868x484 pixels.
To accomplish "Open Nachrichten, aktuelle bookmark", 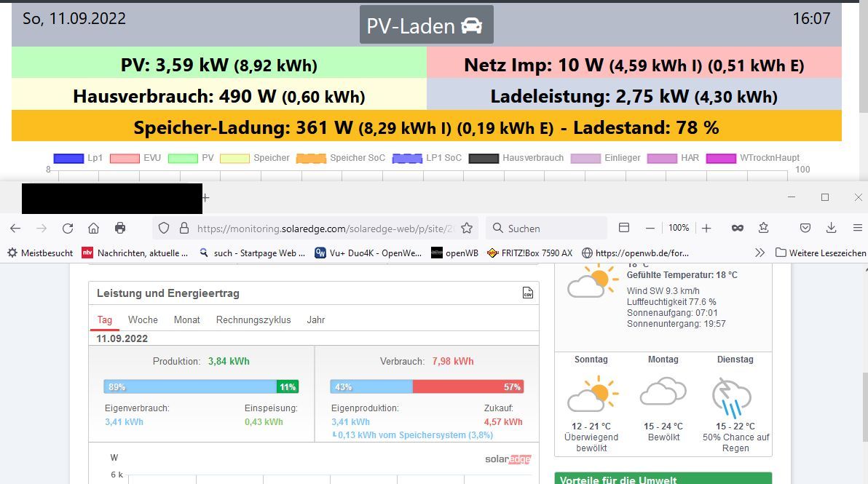I will click(x=135, y=253).
